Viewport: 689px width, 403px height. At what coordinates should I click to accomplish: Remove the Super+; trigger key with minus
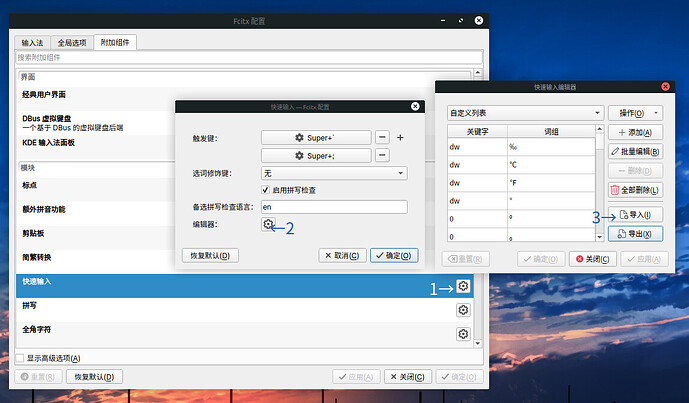click(x=382, y=155)
